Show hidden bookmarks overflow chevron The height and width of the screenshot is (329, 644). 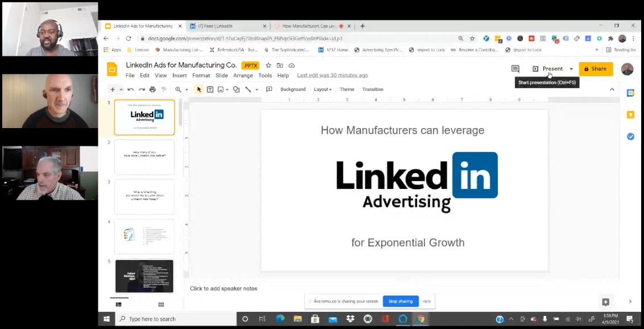(597, 50)
